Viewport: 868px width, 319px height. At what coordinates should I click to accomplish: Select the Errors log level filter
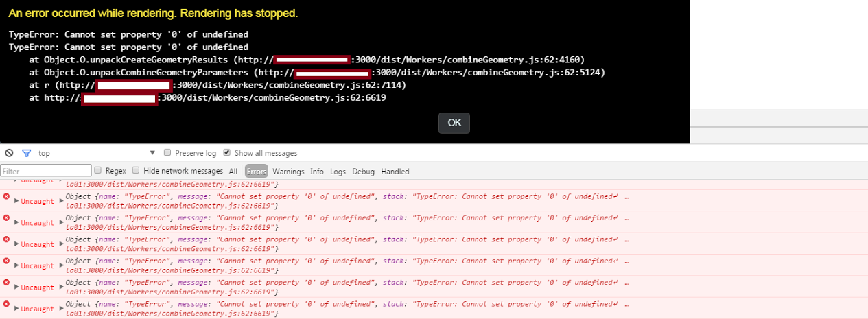pyautogui.click(x=257, y=171)
